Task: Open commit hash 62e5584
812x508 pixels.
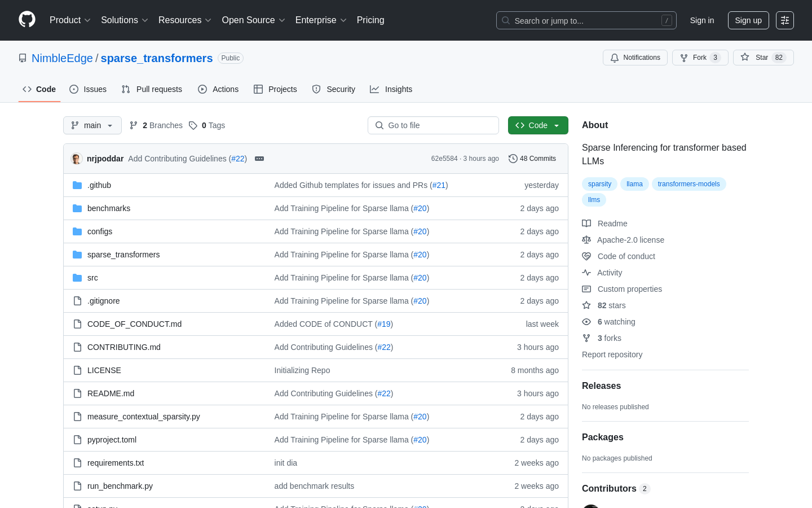Action: [x=444, y=159]
